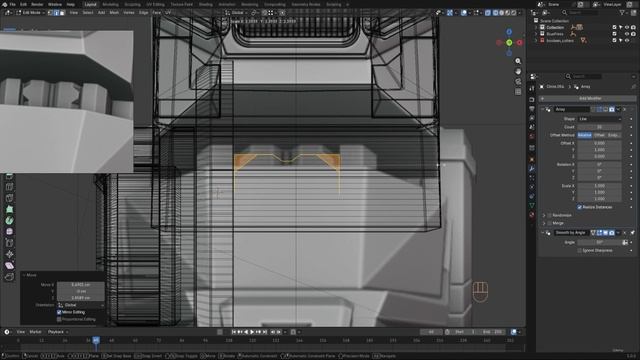Select the Object properties orange square tab
The image size is (640, 360).
tap(532, 159)
